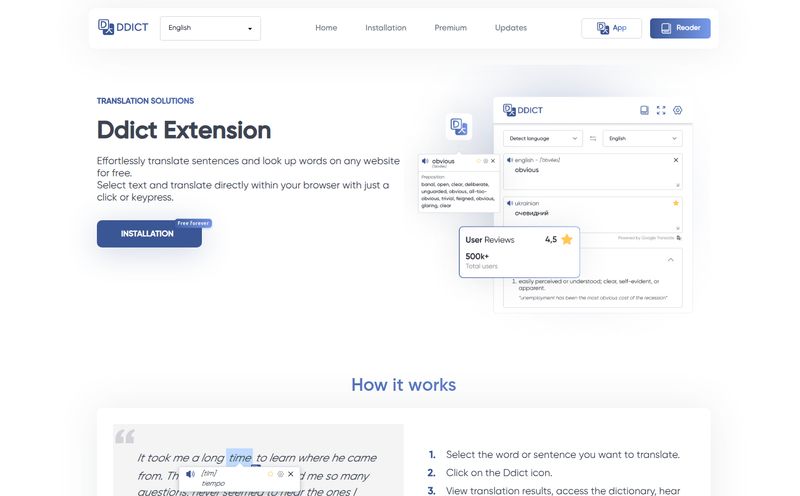The image size is (800, 496).
Task: Click the floating Ddict translate icon tile
Action: coord(458,127)
